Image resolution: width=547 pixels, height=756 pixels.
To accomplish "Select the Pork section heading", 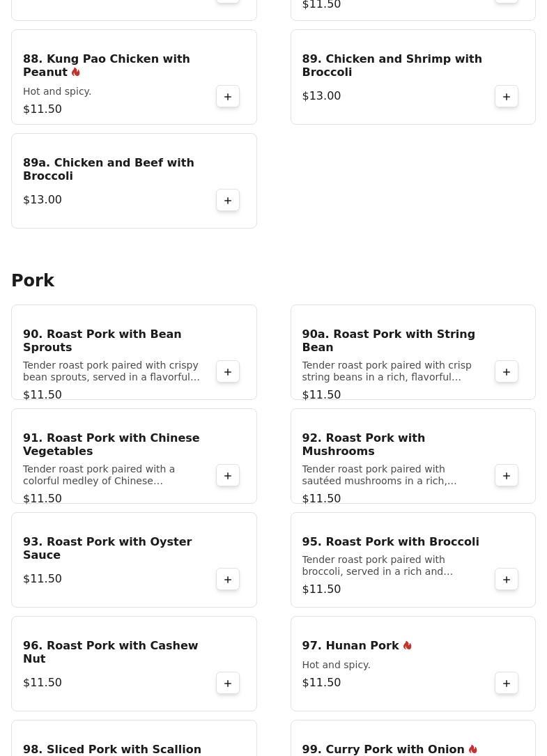I will (33, 281).
